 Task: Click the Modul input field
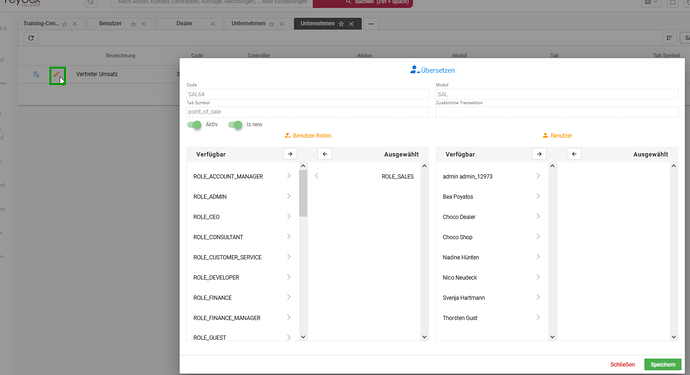[x=557, y=94]
